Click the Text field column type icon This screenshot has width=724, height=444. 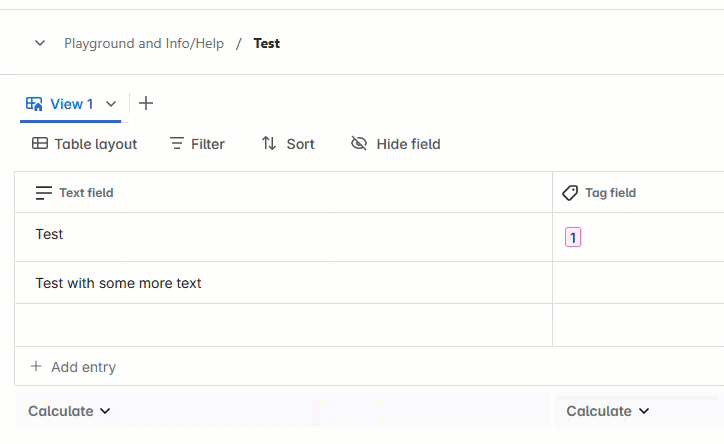(44, 193)
